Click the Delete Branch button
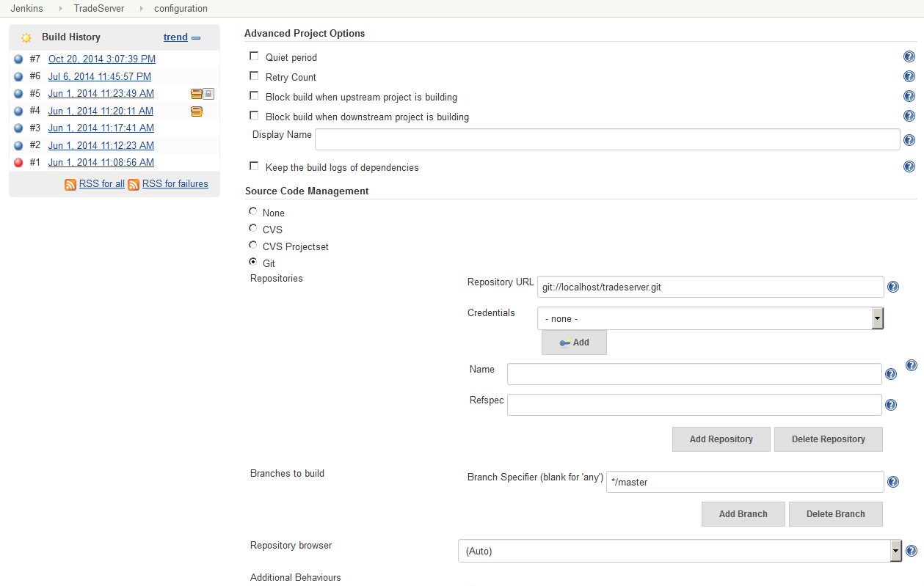Screen dimensions: 924x586 [x=836, y=514]
